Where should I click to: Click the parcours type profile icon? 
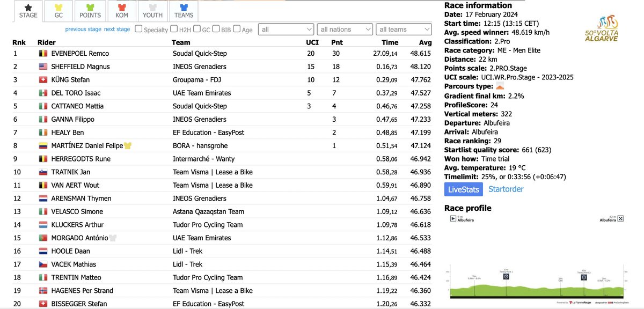coord(500,87)
